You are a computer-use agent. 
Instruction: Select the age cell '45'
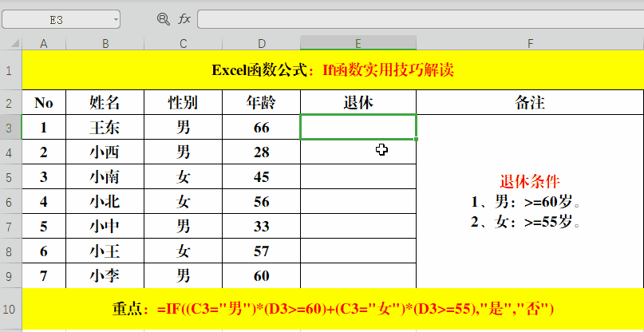(261, 176)
